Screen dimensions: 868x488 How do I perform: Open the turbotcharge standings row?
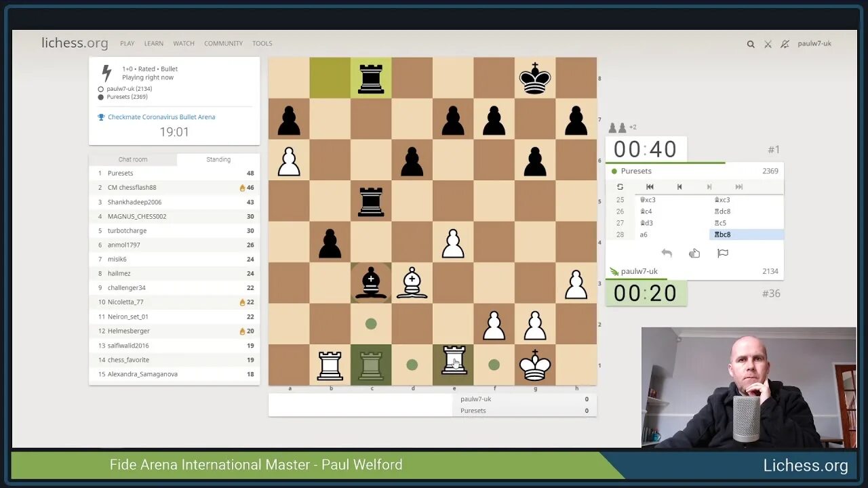tap(174, 230)
